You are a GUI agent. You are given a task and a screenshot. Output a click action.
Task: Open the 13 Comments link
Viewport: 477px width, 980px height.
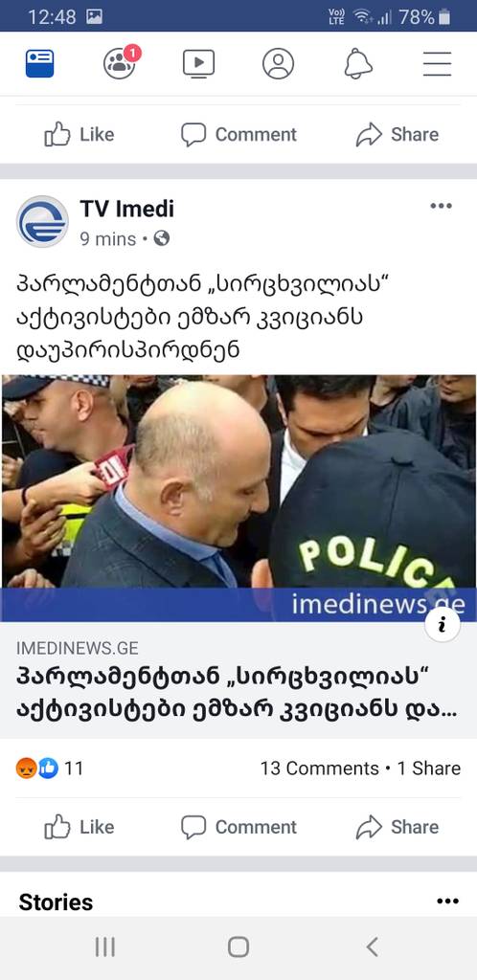click(x=320, y=768)
